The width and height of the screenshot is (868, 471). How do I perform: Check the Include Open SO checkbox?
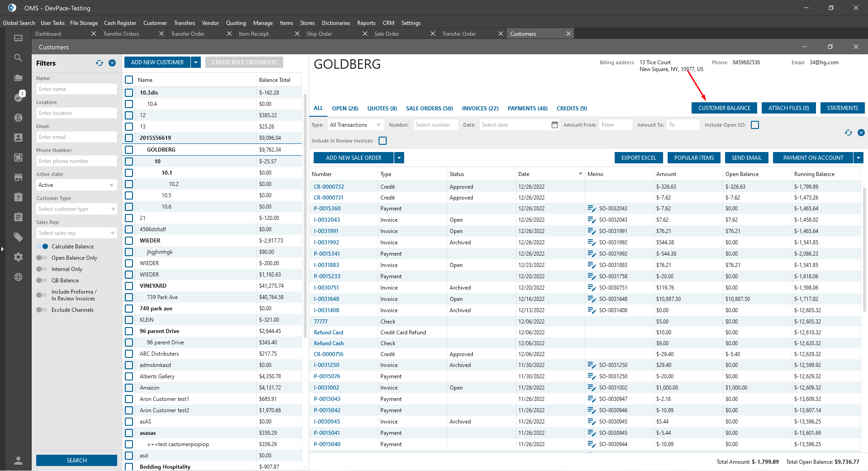(x=755, y=125)
